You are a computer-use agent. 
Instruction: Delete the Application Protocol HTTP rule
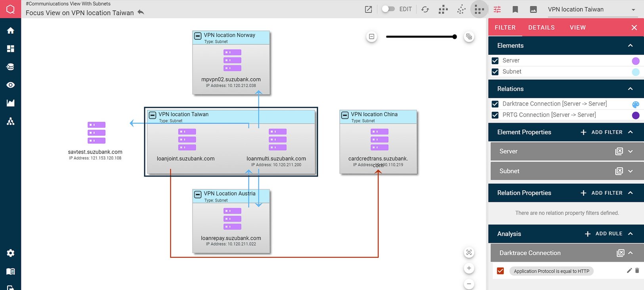coord(637,271)
